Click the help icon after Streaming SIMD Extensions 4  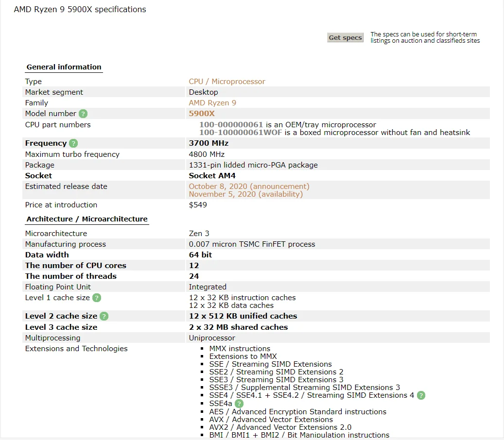point(421,395)
